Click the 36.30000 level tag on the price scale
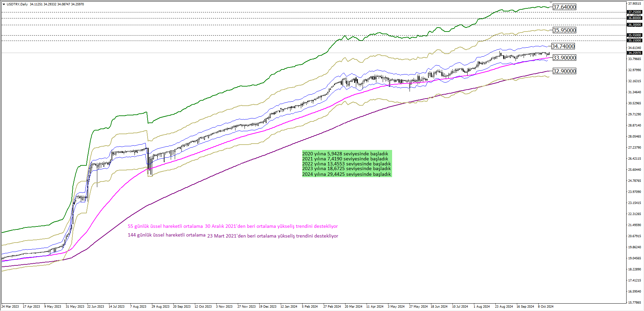This screenshot has height=311, width=644. click(x=635, y=25)
